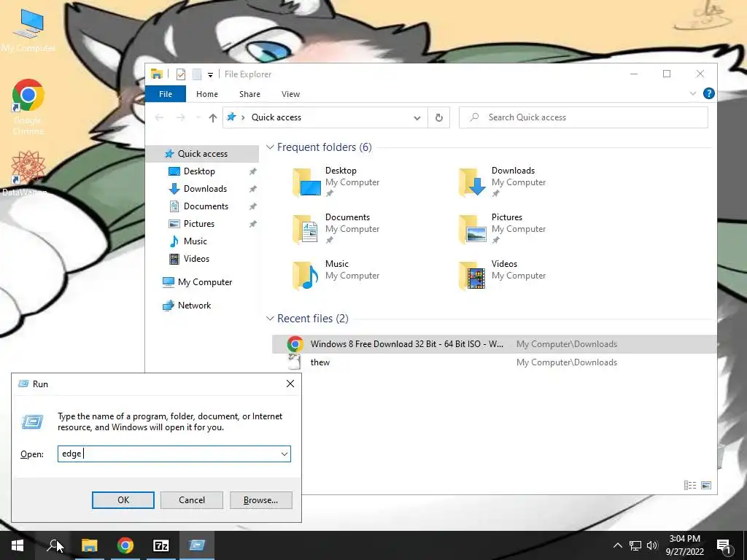Click Properties icon in quick access toolbar
This screenshot has height=560, width=747.
[x=181, y=74]
